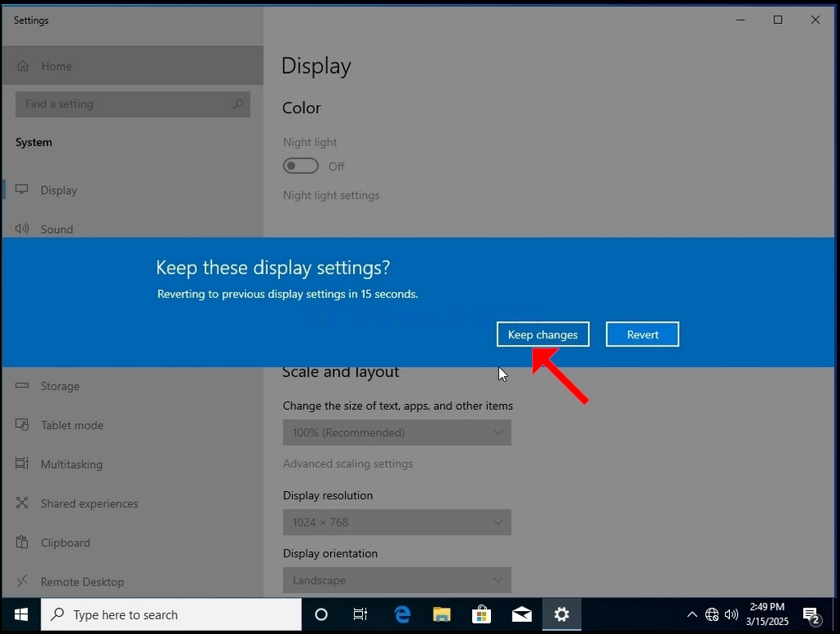840x634 pixels.
Task: Click the Shared experiences icon
Action: (22, 503)
